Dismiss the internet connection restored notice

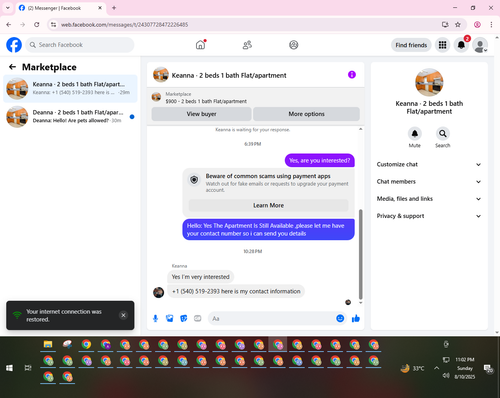123,315
